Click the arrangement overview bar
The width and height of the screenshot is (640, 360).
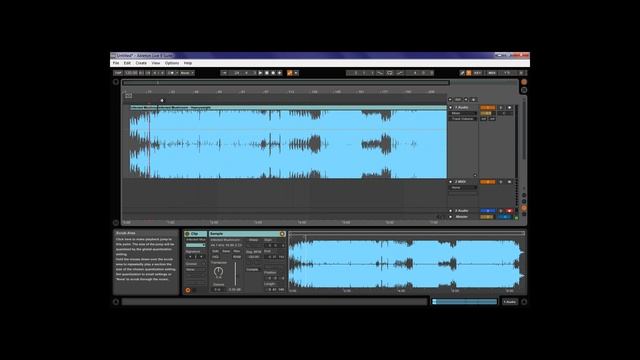(x=286, y=83)
